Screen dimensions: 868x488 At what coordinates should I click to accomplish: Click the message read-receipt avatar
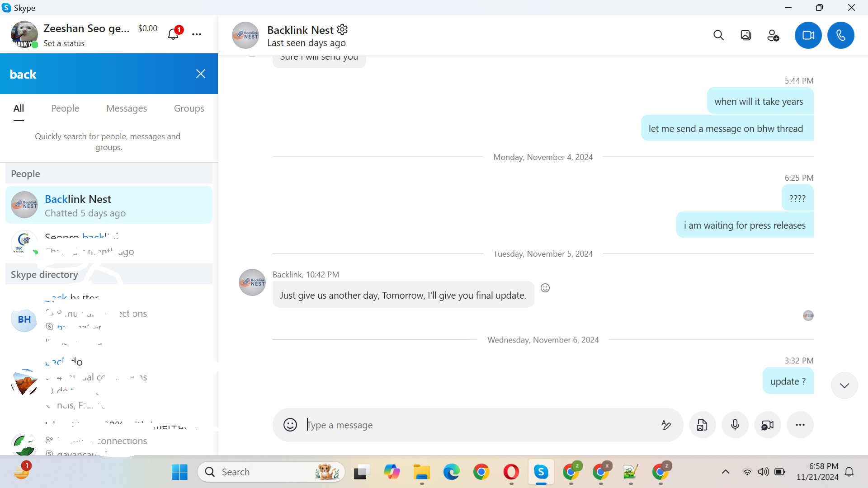(808, 315)
